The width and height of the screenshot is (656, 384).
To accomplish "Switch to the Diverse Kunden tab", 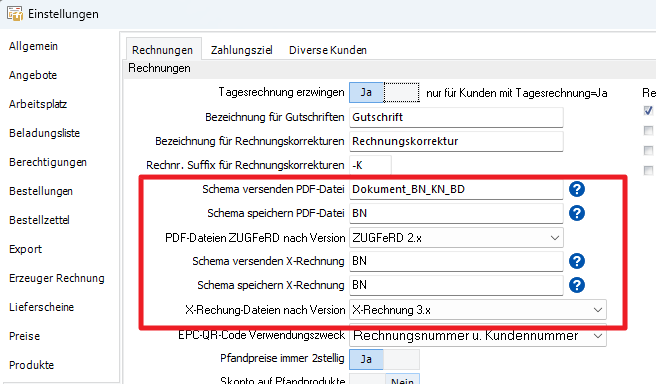I will pyautogui.click(x=328, y=50).
